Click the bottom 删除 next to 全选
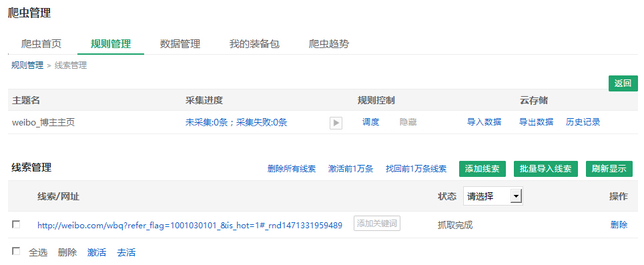Viewport: 644px width, 265px height. (x=67, y=252)
